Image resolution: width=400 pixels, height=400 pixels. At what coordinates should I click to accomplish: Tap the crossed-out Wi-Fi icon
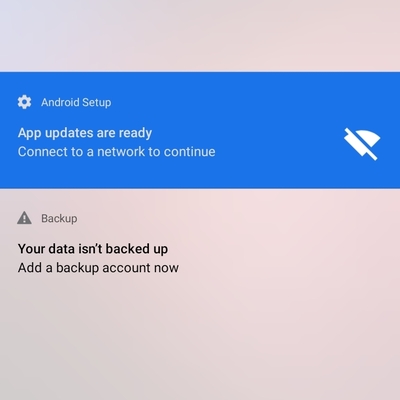[x=362, y=144]
